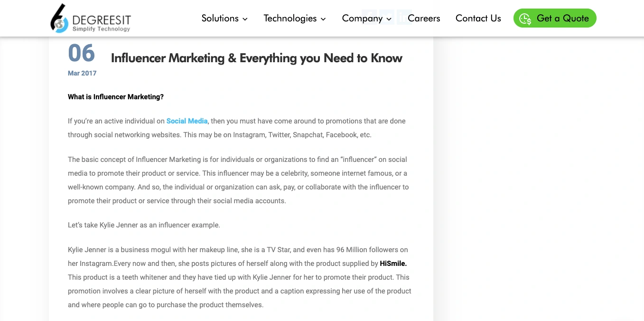Click the Influencer Marketing article title
Image resolution: width=644 pixels, height=321 pixels.
tap(257, 58)
